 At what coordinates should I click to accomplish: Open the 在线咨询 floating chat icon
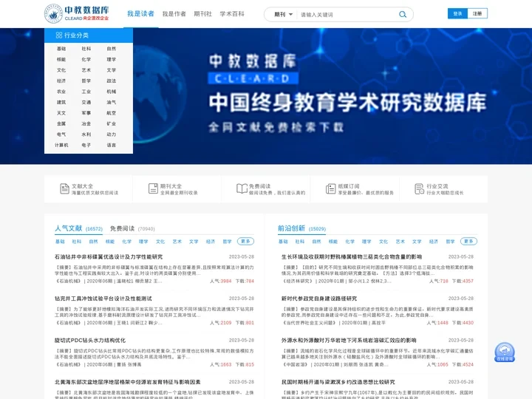pos(505,352)
